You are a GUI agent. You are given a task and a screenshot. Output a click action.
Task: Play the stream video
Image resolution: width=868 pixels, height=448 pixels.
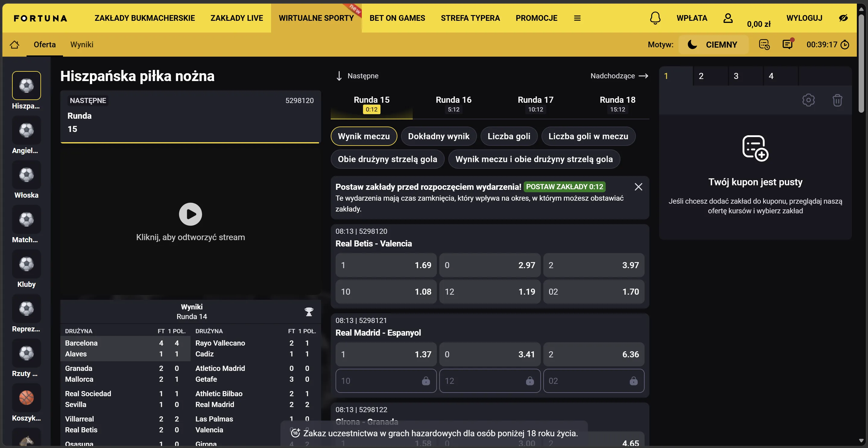tap(190, 214)
